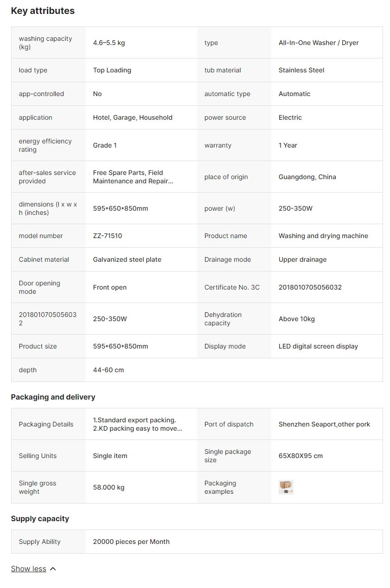The image size is (390, 588).
Task: Click the "Show less" link
Action: [28, 569]
